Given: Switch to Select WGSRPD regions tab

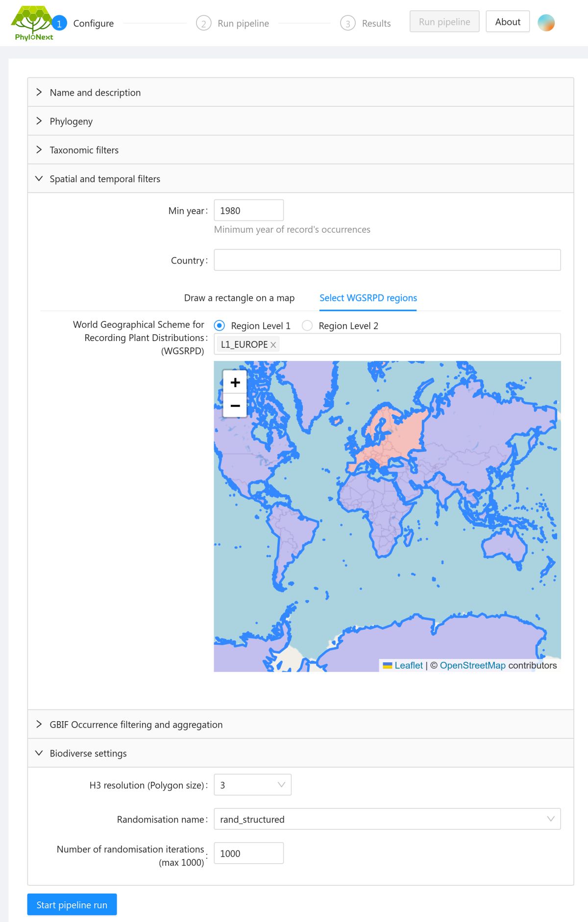Looking at the screenshot, I should click(368, 298).
